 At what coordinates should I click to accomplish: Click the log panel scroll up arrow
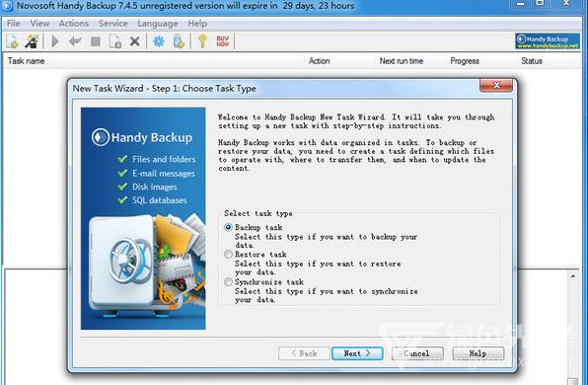click(x=573, y=276)
